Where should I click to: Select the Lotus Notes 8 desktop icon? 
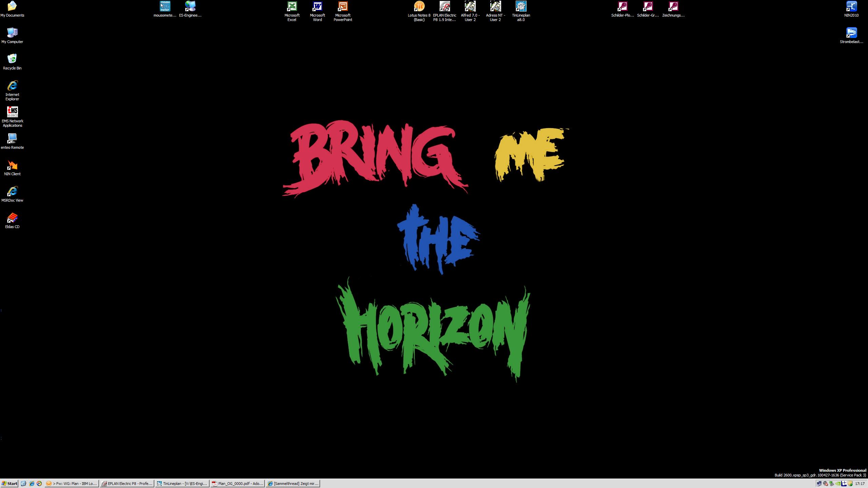click(x=419, y=7)
